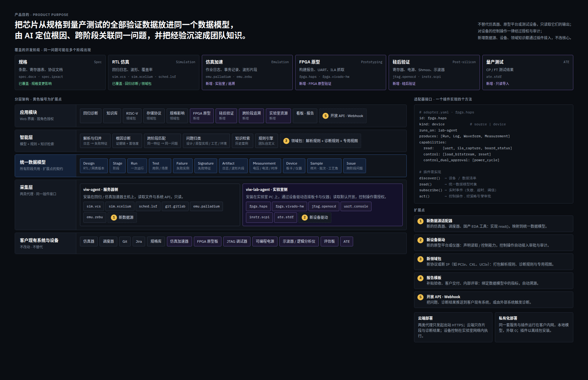Select the RTL 仿真 stage card
This screenshot has width=588, height=380.
154,72
